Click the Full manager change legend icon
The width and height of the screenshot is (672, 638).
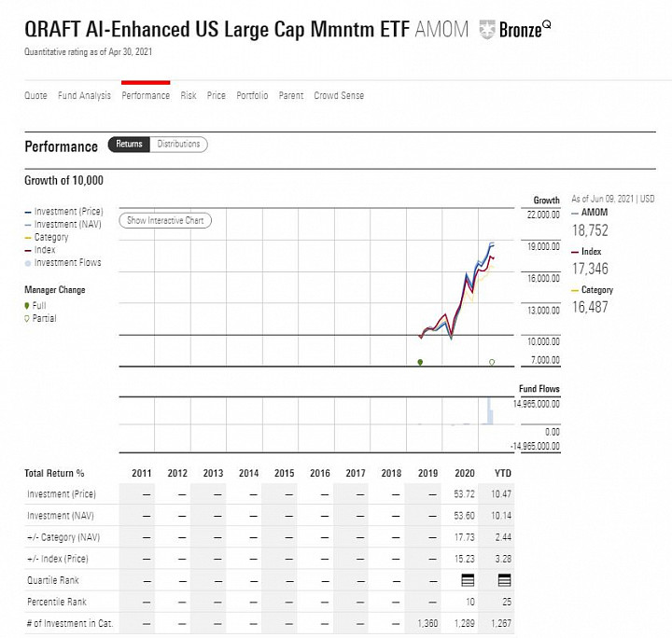tap(27, 306)
